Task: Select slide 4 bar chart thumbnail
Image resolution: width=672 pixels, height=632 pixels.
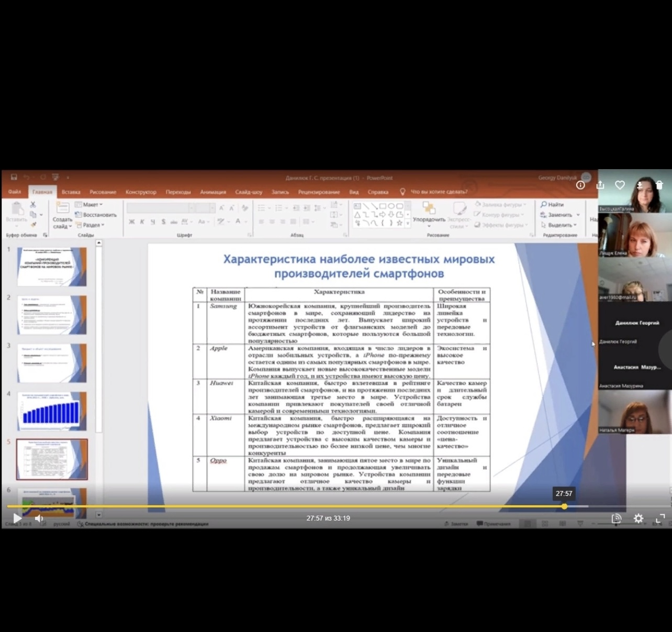Action: coord(52,411)
